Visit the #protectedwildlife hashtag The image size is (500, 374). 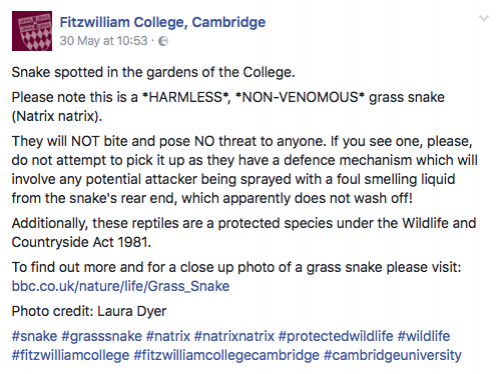[336, 337]
